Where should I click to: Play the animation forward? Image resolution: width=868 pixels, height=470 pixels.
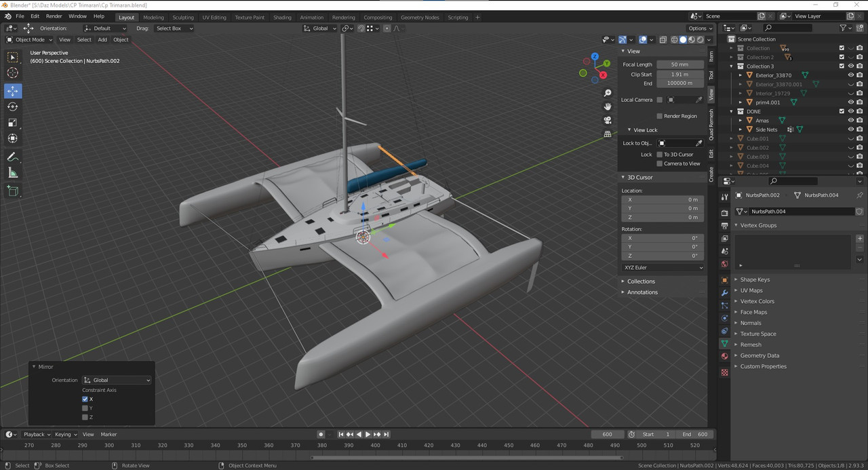pos(368,435)
